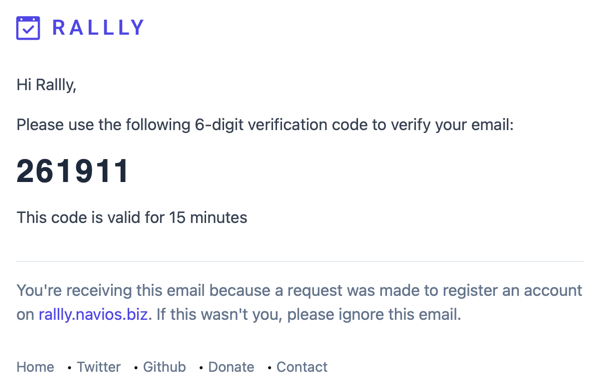Open the Donate footer link
Viewport: 600px width, 391px height.
pos(231,367)
